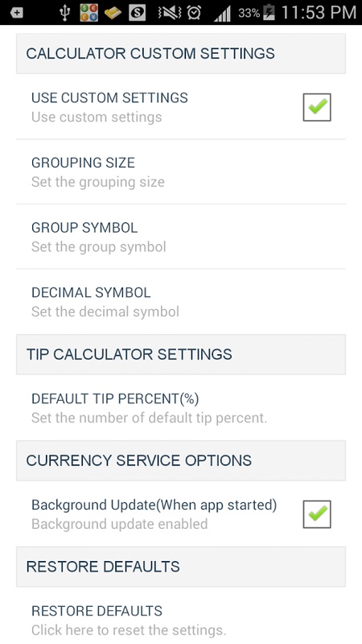Open Default Tip Percent(%) setting
The width and height of the screenshot is (362, 644).
[181, 407]
